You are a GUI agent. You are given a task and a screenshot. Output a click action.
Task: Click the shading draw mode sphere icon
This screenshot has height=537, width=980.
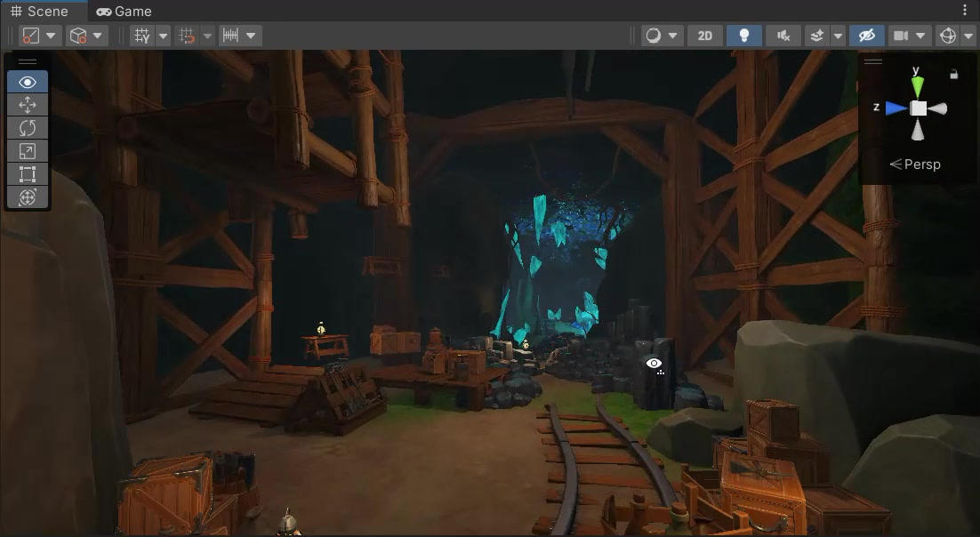tap(653, 36)
